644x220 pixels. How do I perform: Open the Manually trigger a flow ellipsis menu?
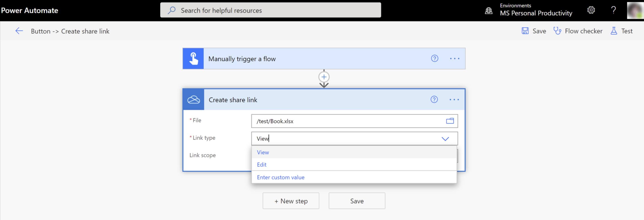tap(454, 59)
